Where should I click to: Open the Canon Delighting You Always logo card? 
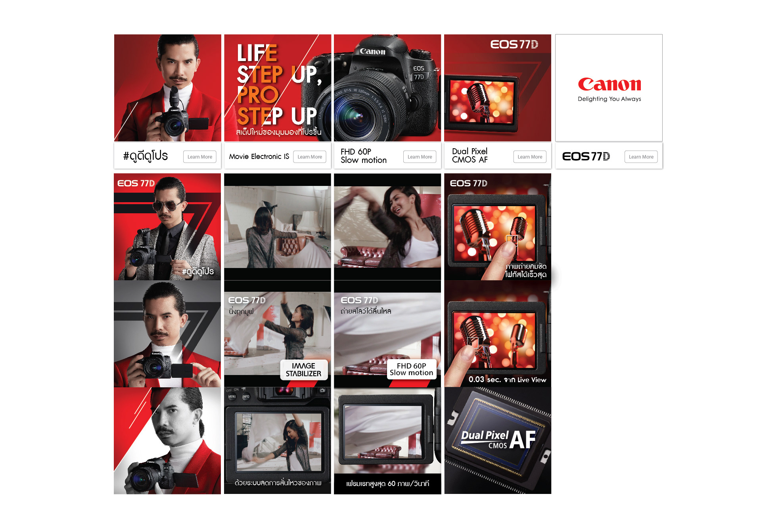pyautogui.click(x=609, y=88)
